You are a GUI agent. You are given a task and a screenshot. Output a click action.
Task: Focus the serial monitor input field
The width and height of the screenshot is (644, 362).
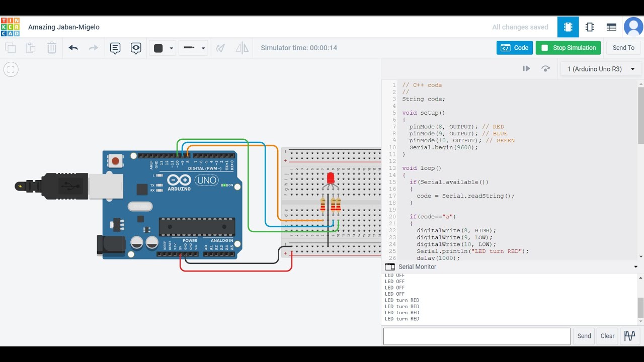click(x=477, y=336)
